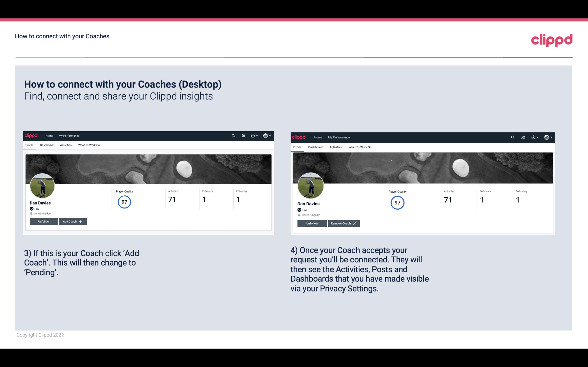Click the 'Remove Coach' button on profile
This screenshot has height=367, width=588.
pyautogui.click(x=344, y=223)
